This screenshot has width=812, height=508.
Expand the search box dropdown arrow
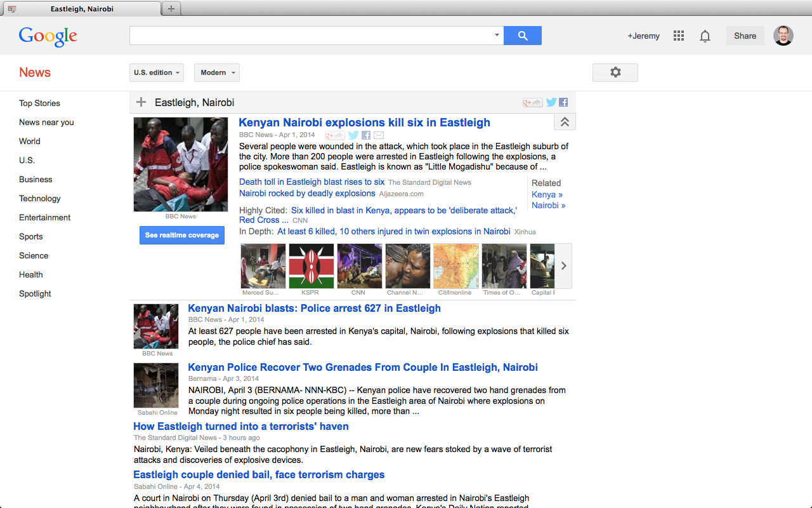click(497, 36)
